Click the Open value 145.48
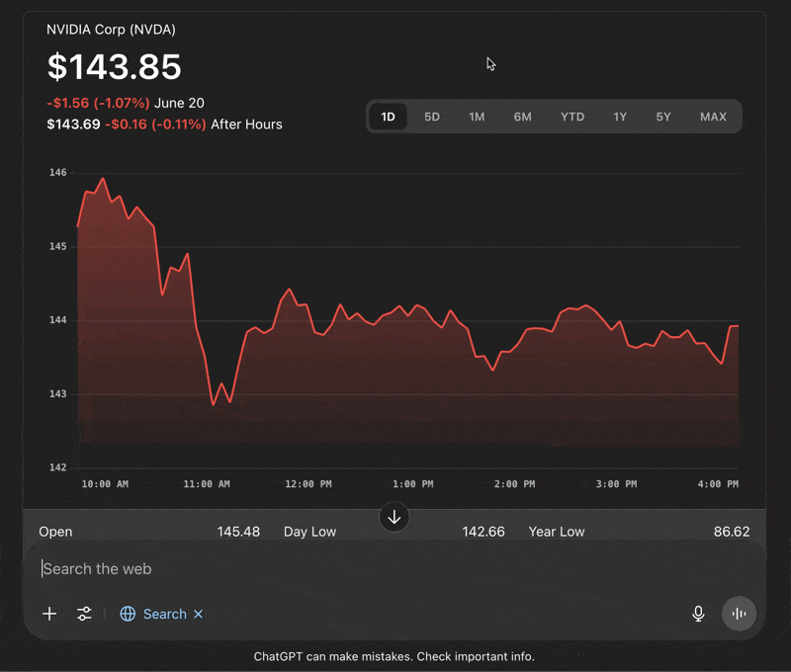 tap(238, 532)
